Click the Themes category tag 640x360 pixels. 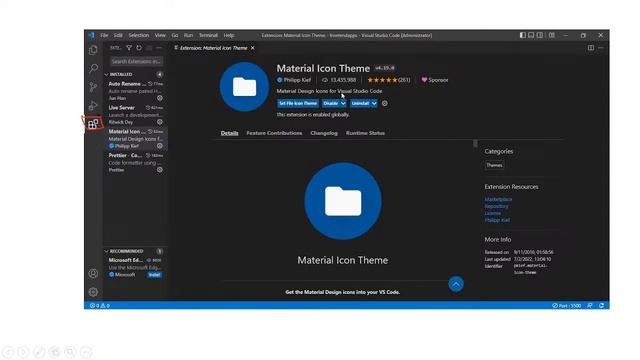(494, 165)
